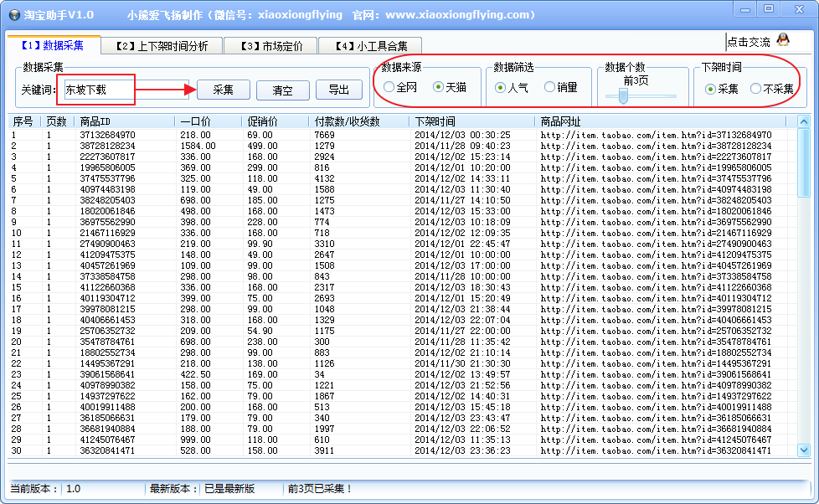Click date 2014/11/27 14:10:50
The width and height of the screenshot is (819, 504).
click(463, 201)
